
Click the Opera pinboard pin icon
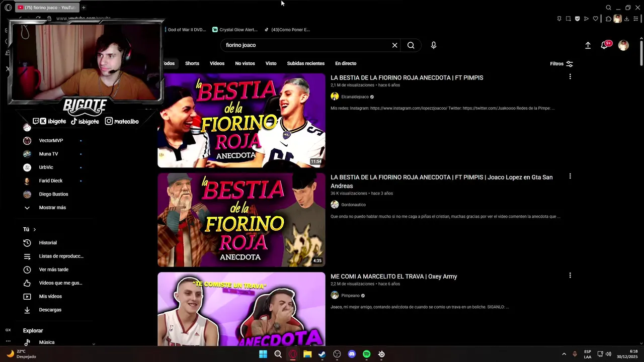coord(559,19)
